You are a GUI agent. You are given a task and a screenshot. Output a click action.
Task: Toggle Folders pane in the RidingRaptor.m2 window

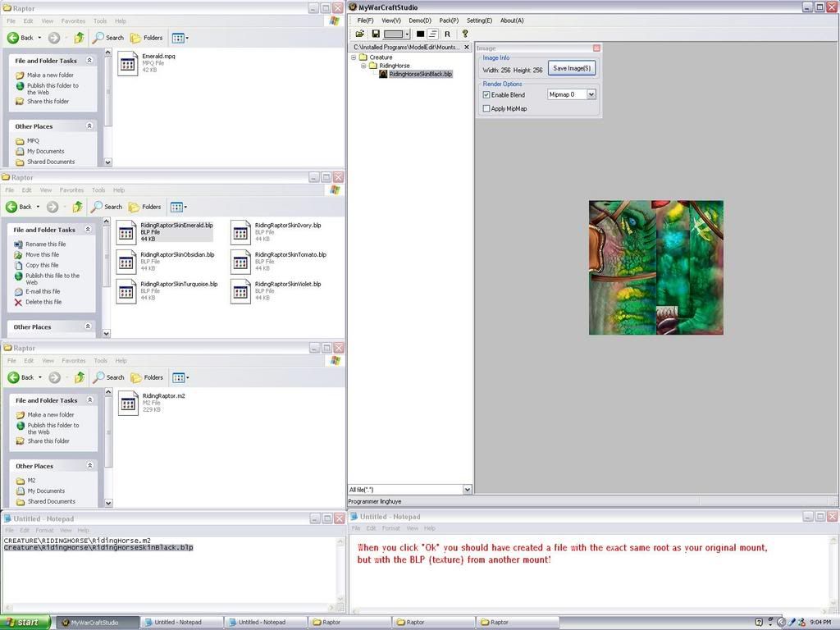146,377
